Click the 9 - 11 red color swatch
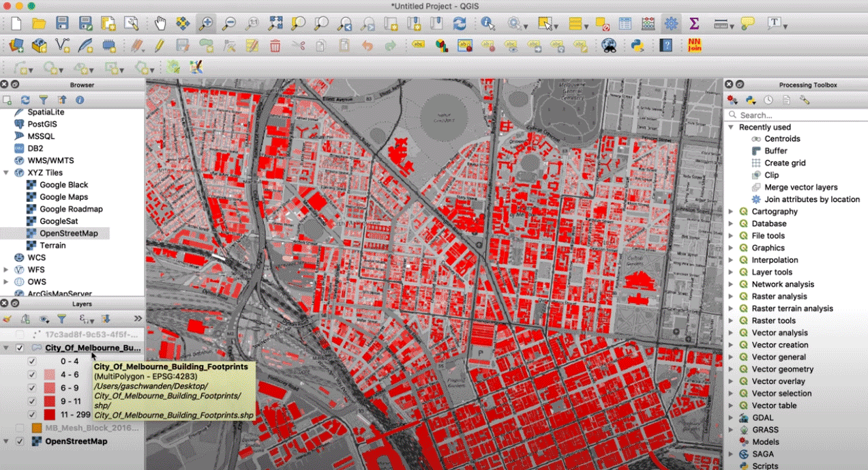Image resolution: width=868 pixels, height=470 pixels. click(50, 401)
